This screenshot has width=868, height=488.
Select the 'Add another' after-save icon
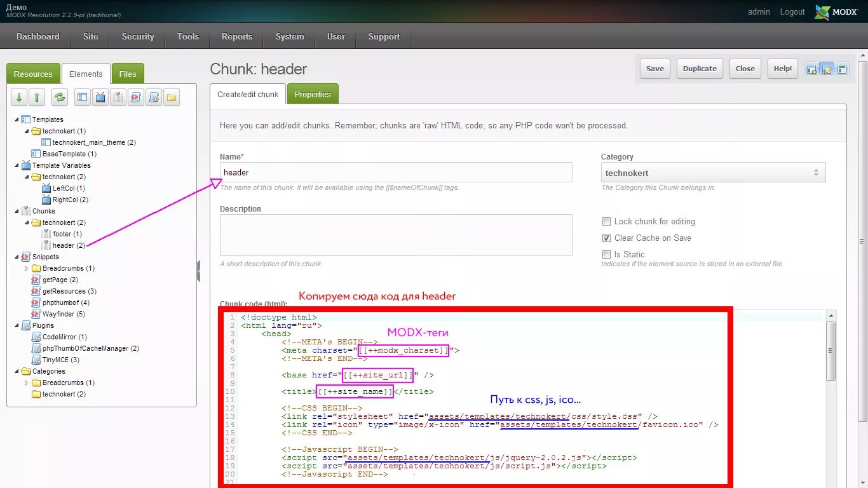pos(811,69)
